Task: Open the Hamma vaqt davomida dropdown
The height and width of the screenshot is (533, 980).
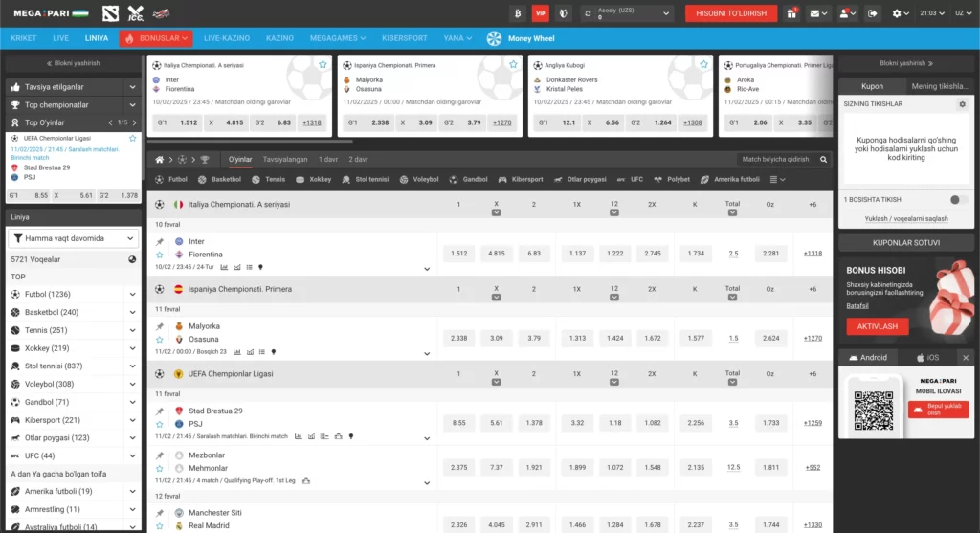Action: pos(73,238)
